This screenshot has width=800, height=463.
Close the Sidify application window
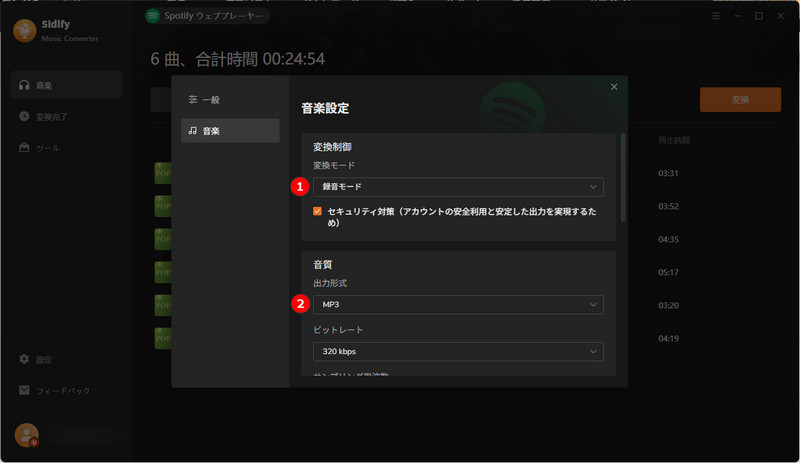781,16
